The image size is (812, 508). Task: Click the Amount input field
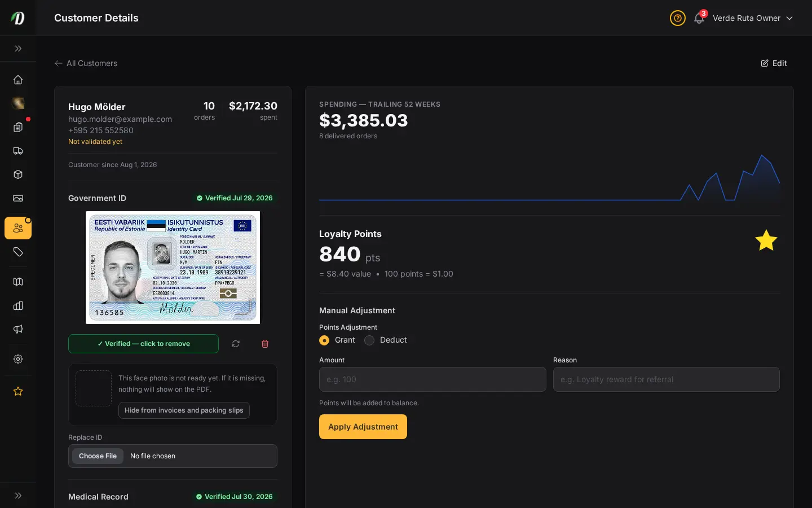click(x=433, y=379)
